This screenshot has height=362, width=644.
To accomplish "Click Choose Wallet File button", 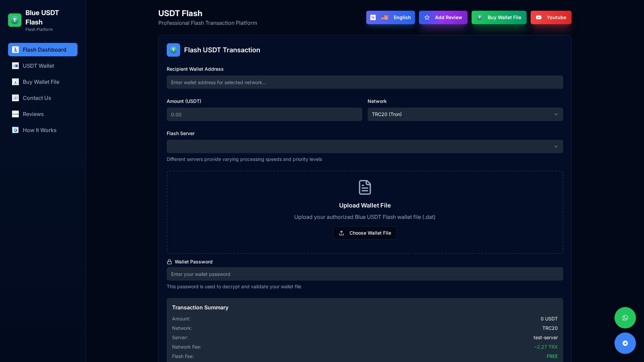I will point(365,233).
